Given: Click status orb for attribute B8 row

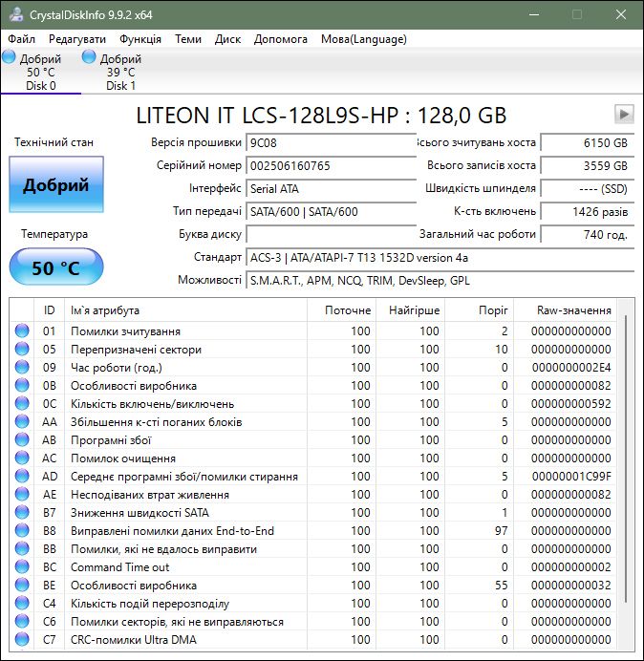Looking at the screenshot, I should [22, 530].
